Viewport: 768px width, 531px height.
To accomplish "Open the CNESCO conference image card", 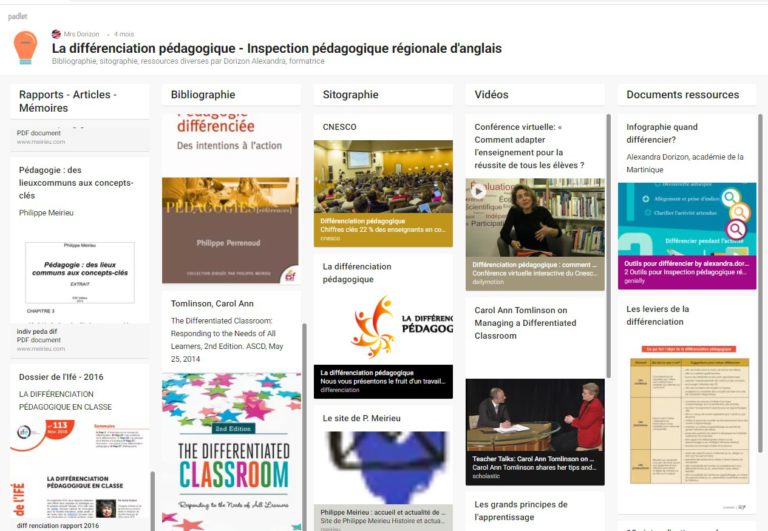I will pos(383,176).
